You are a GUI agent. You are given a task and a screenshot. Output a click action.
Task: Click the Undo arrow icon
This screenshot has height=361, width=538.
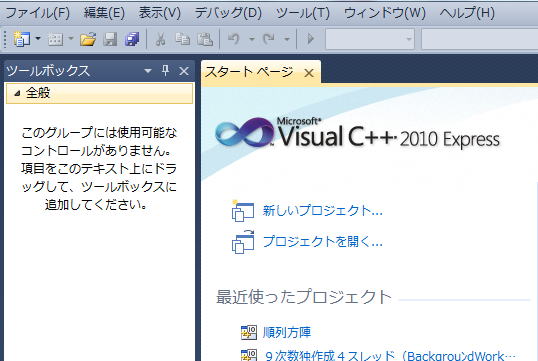tap(234, 39)
